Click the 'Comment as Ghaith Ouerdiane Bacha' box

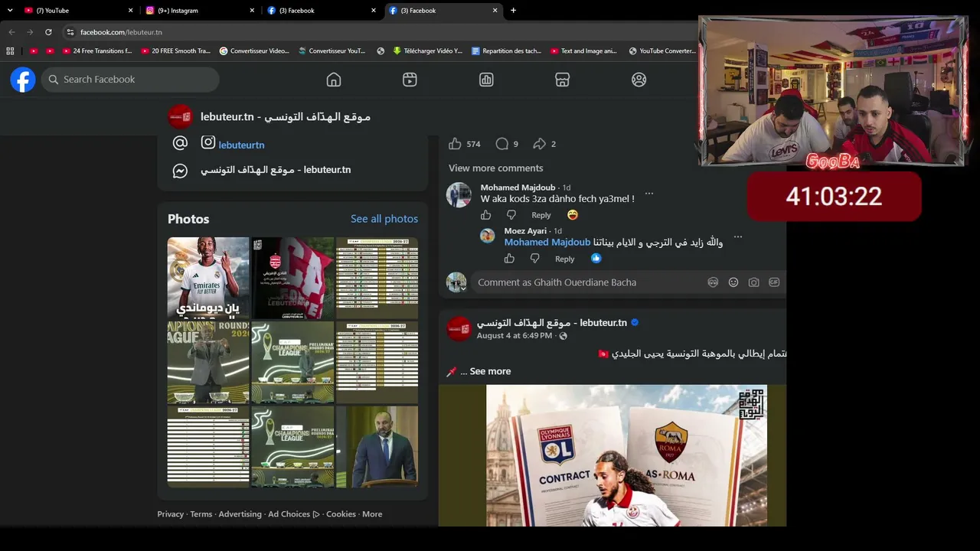coord(628,282)
